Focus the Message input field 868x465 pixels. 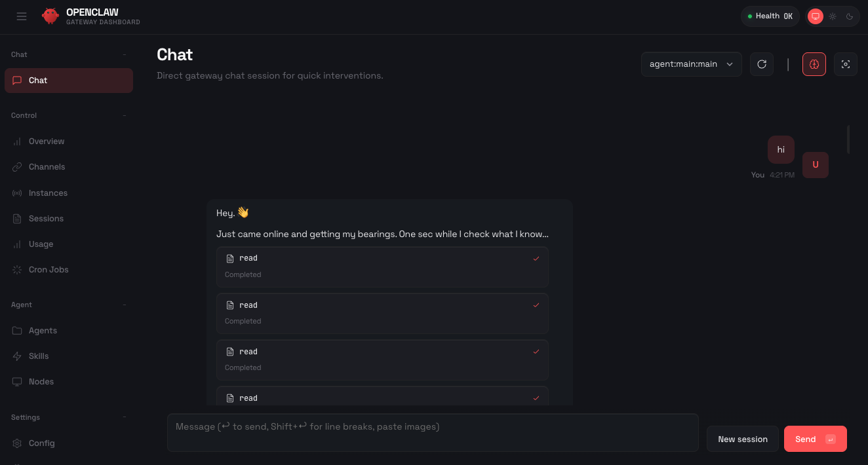(433, 432)
